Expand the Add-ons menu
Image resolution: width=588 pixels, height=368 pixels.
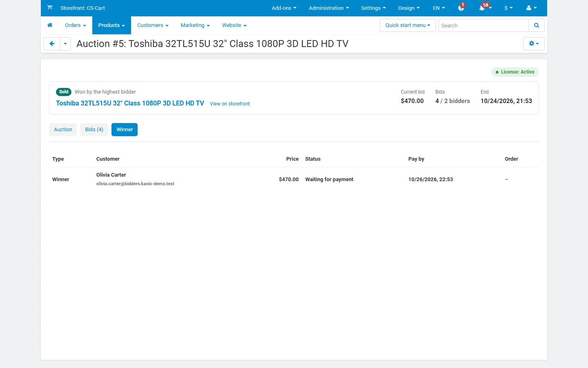[284, 8]
